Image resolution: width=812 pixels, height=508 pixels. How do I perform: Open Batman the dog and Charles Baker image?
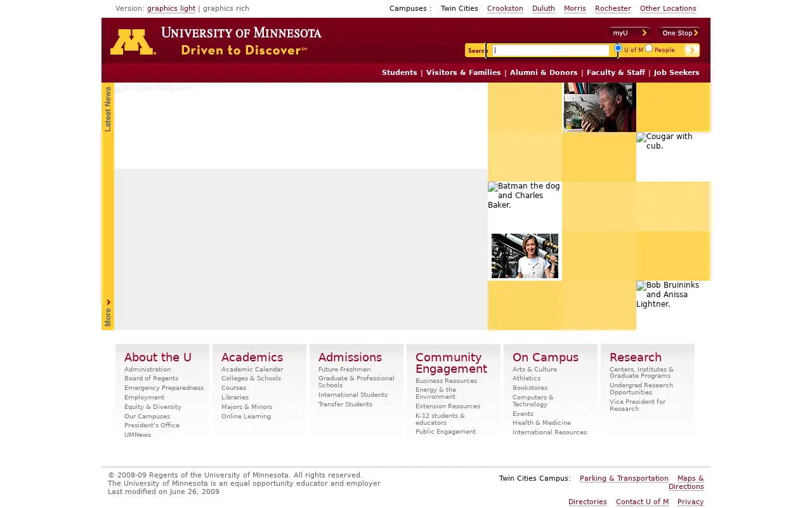coord(525,206)
